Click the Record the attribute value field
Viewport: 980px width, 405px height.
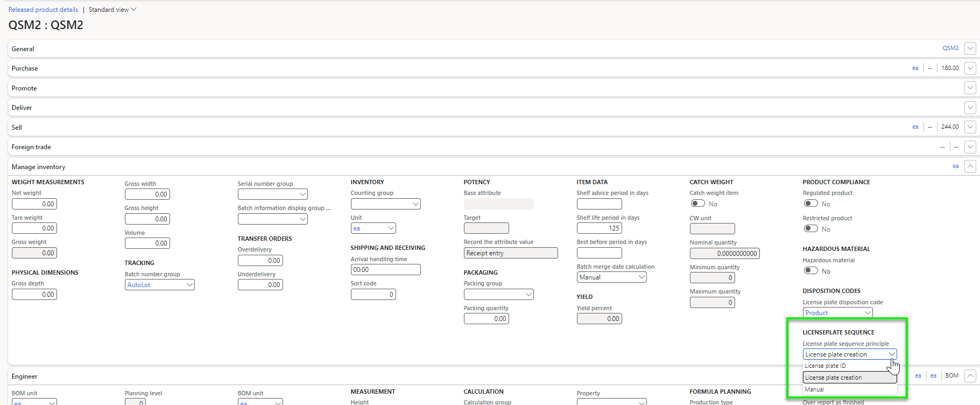[511, 253]
